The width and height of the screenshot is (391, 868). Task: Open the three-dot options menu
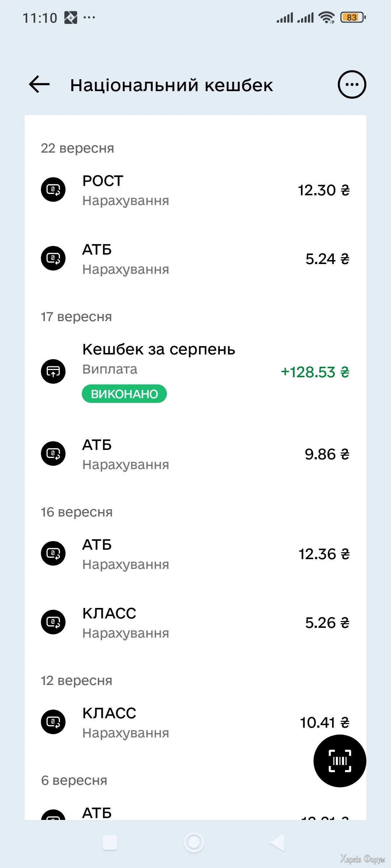click(352, 85)
